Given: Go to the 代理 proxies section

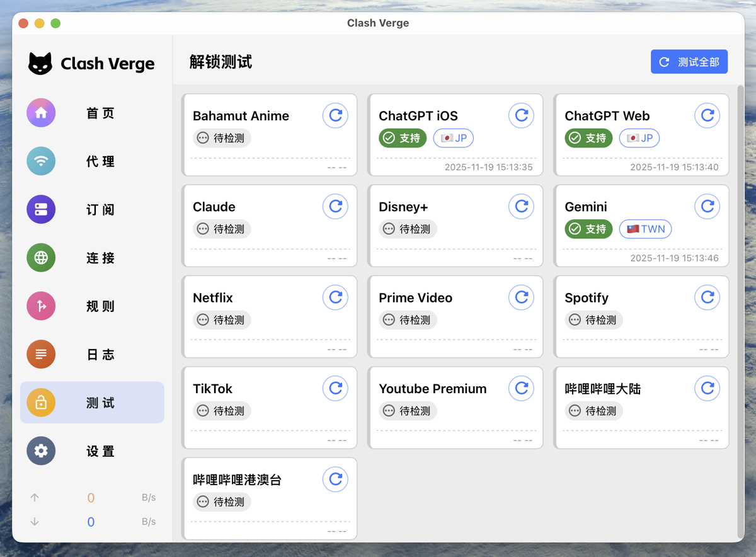Looking at the screenshot, I should [x=92, y=161].
